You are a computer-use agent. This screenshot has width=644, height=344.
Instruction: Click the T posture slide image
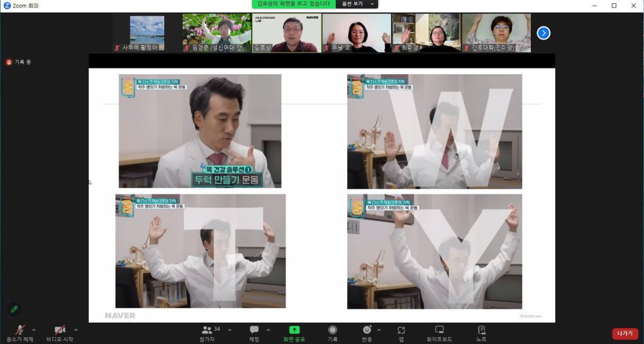coord(201,251)
